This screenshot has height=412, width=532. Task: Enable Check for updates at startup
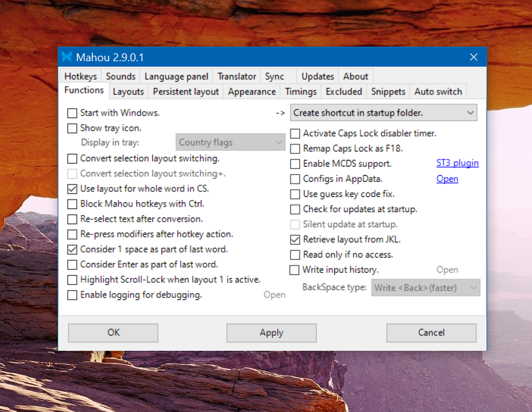coord(295,210)
